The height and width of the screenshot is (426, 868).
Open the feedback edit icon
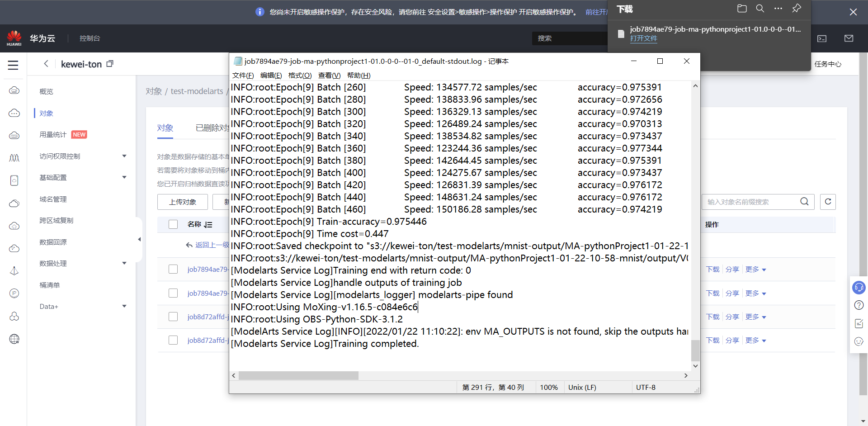pos(859,323)
